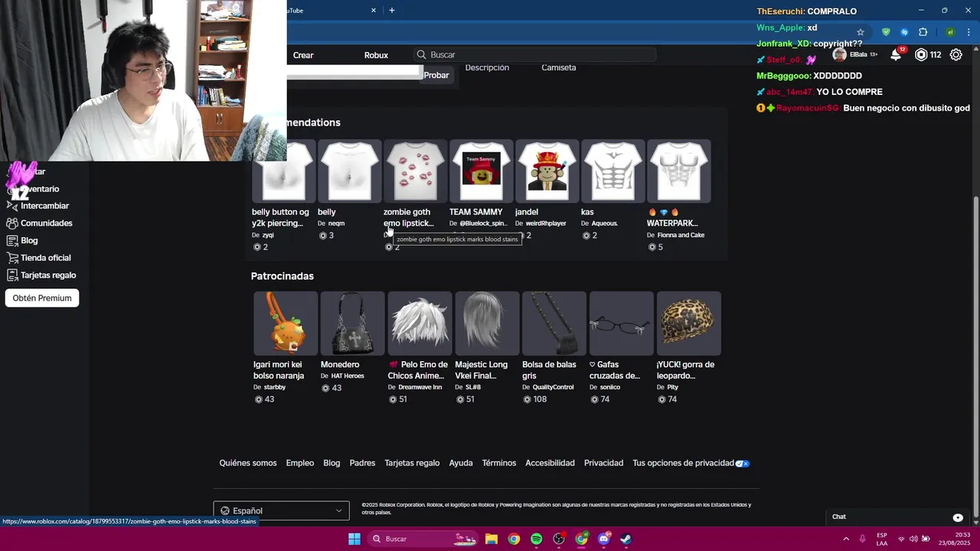Switch to the Descripción tab
The width and height of the screenshot is (980, 551).
487,67
